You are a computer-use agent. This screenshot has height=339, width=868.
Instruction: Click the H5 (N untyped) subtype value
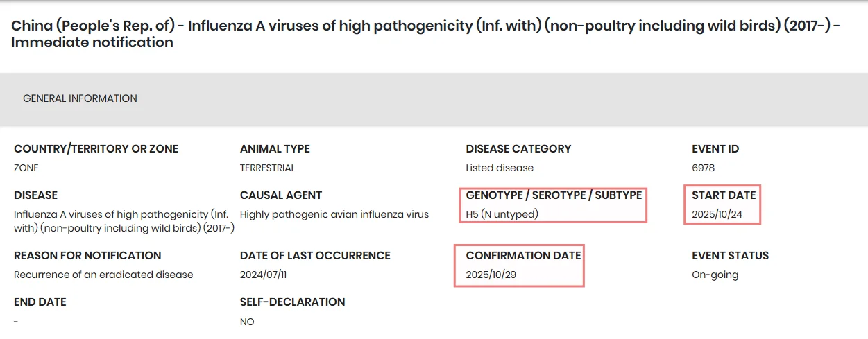click(x=502, y=214)
